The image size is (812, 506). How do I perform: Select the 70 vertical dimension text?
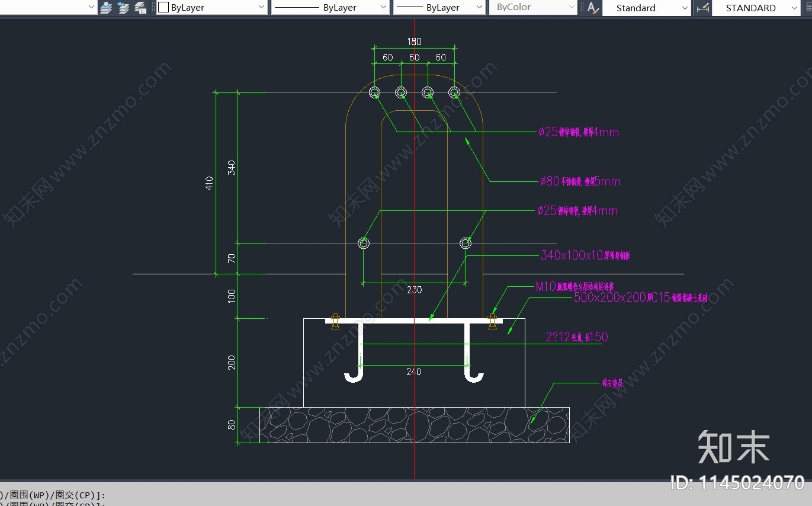click(x=232, y=258)
